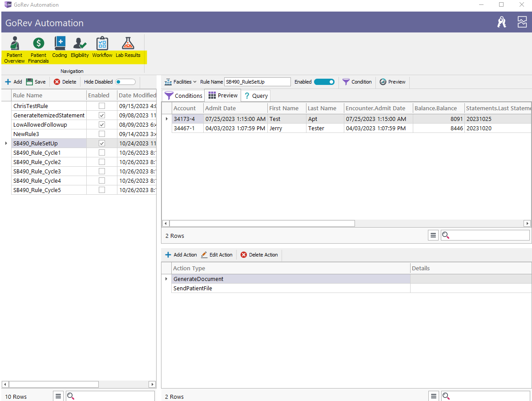The image size is (532, 401).
Task: Click the Rule Name input field
Action: [258, 82]
